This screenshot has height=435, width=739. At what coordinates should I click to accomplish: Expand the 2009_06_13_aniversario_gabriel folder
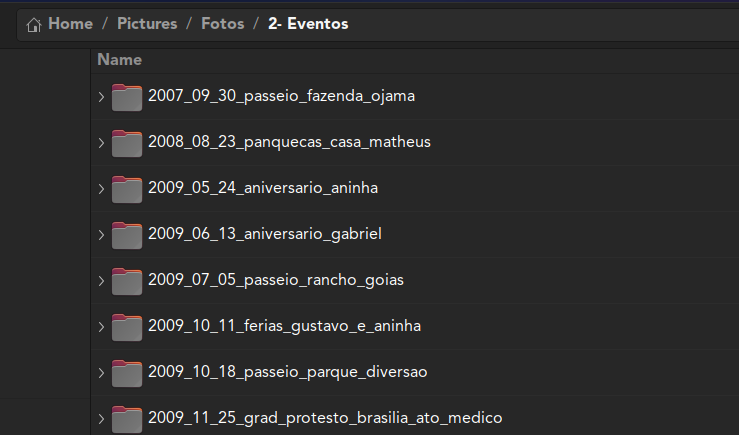tap(101, 235)
